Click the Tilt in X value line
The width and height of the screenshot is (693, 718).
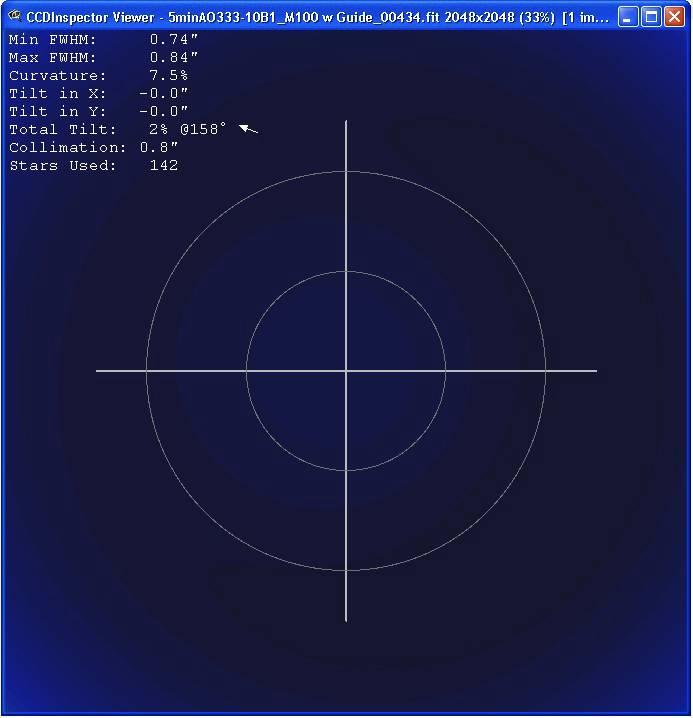[99, 94]
